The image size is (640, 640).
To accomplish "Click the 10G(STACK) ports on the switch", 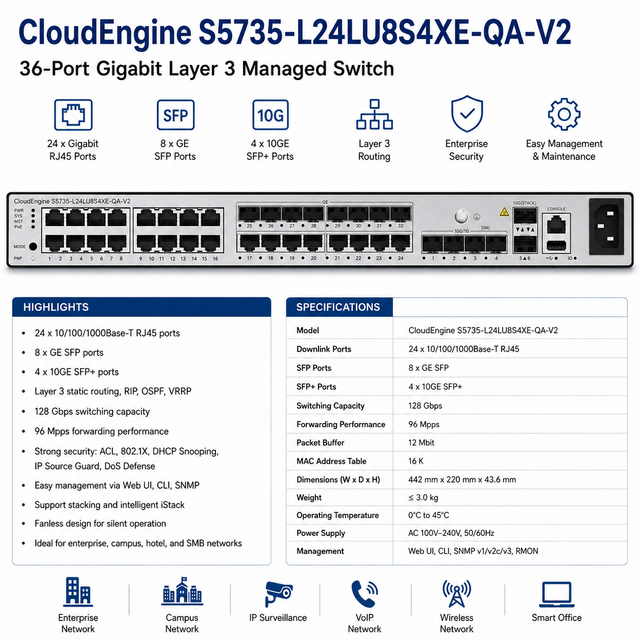I will click(x=525, y=231).
